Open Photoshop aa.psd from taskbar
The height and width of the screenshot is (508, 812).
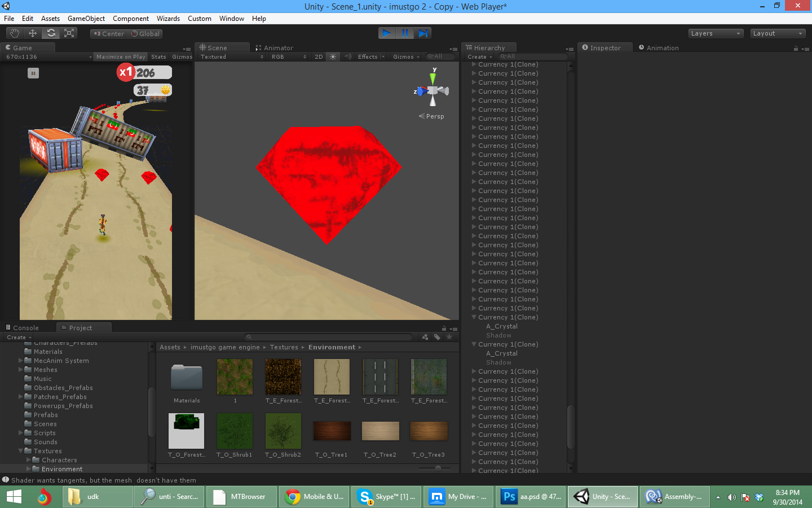531,497
